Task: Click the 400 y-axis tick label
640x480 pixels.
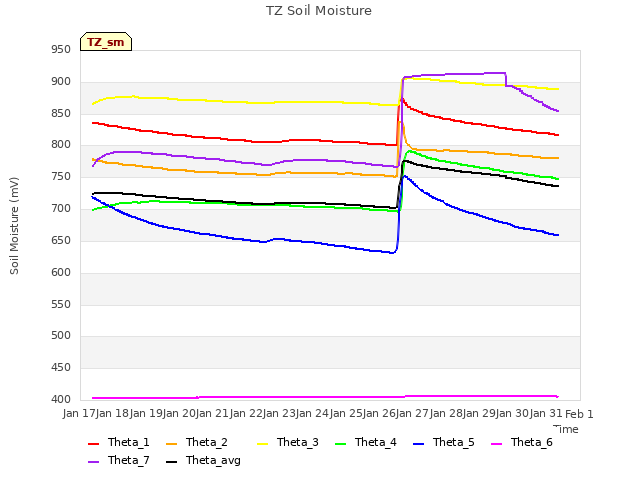Action: point(61,400)
